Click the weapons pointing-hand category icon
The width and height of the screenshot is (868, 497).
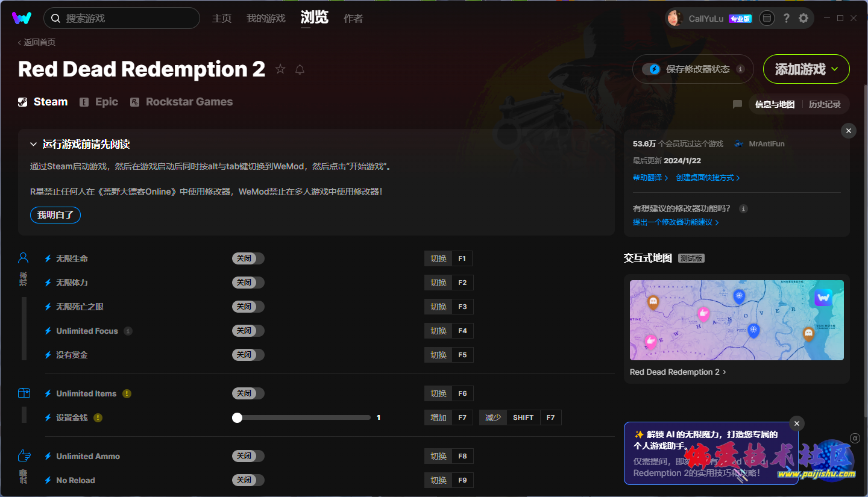click(x=24, y=455)
